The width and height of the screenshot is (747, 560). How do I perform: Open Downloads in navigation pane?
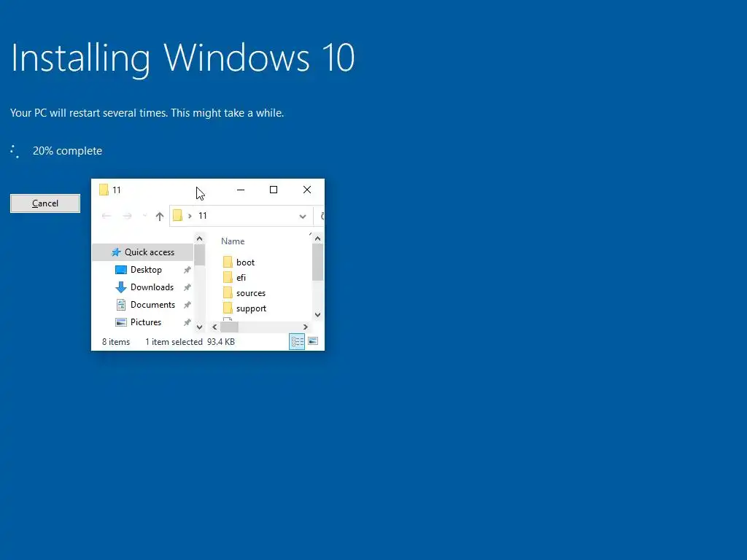(x=152, y=287)
